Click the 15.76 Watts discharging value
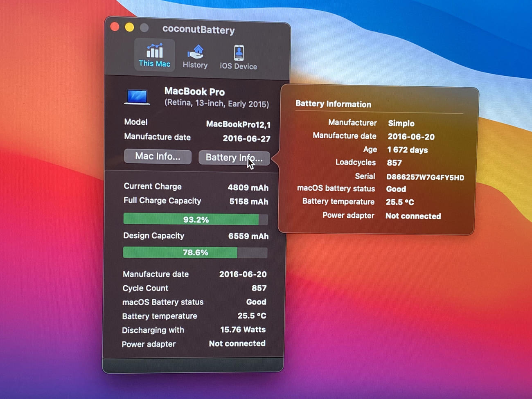This screenshot has width=532, height=399. point(243,329)
